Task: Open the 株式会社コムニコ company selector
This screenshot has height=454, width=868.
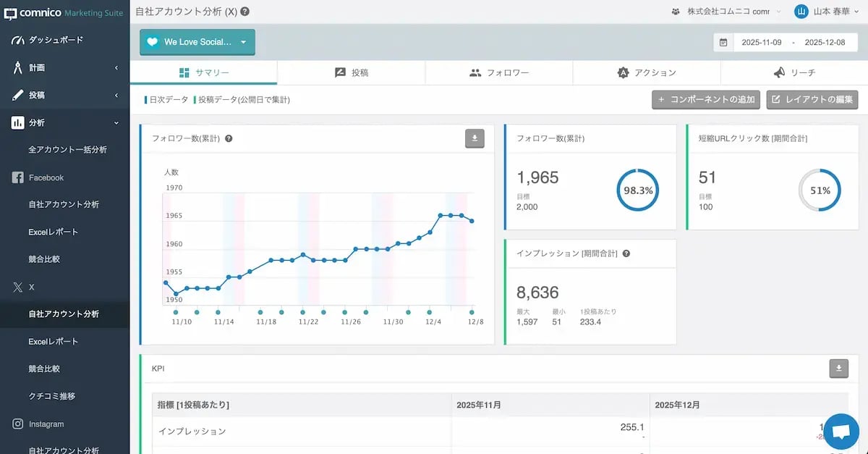Action: pos(726,12)
